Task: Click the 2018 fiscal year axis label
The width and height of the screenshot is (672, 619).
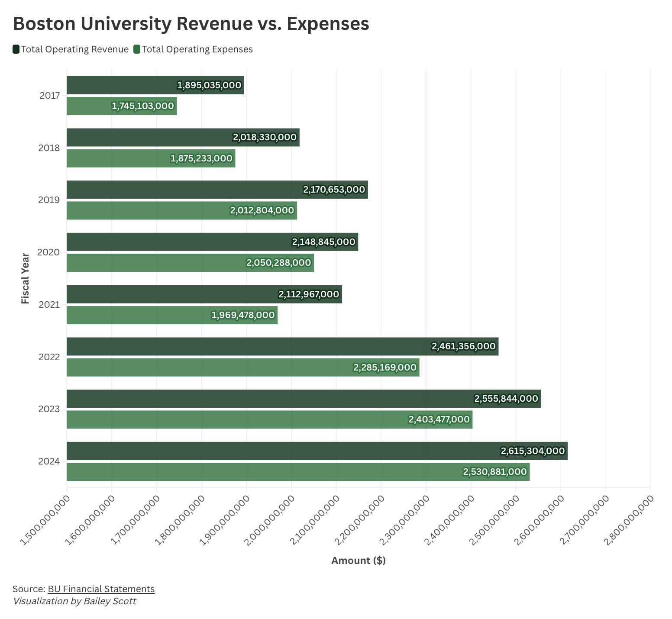Action: tap(49, 148)
